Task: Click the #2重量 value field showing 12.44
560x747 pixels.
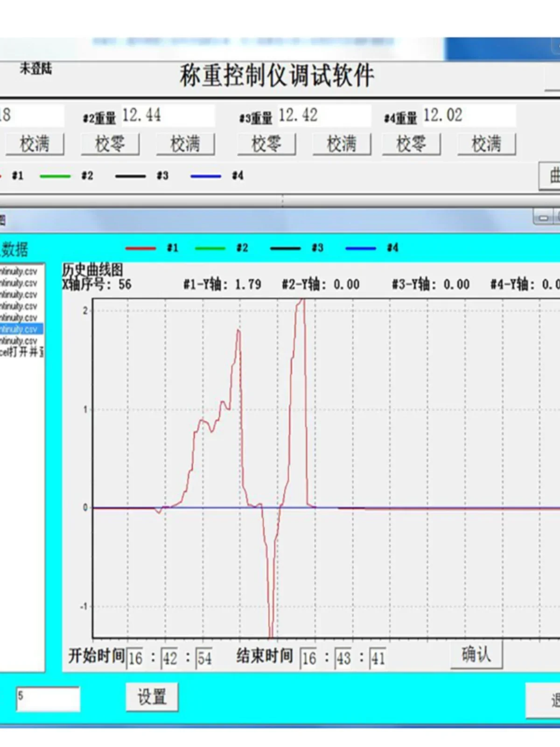Action: pos(168,115)
